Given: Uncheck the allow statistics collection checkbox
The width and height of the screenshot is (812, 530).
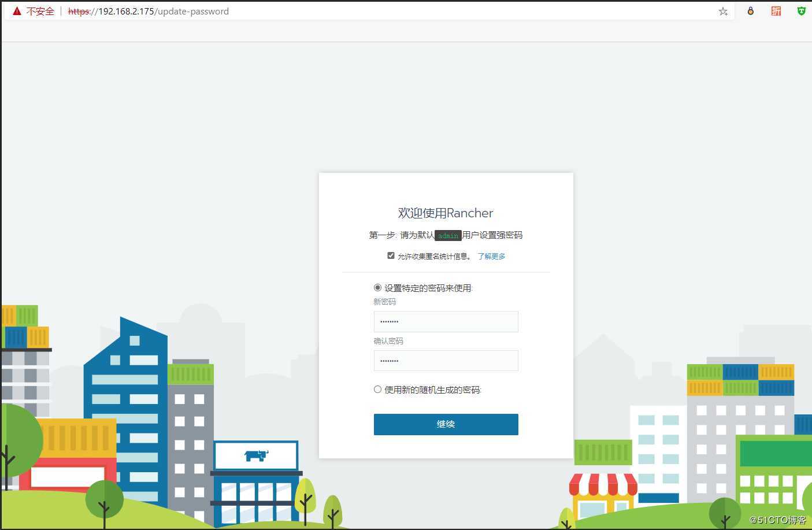Looking at the screenshot, I should tap(391, 255).
